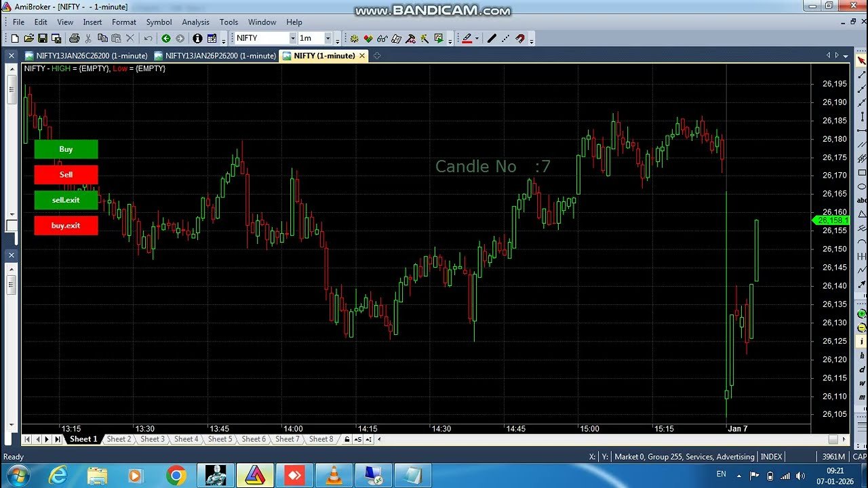Click the green Buy button

coord(66,149)
